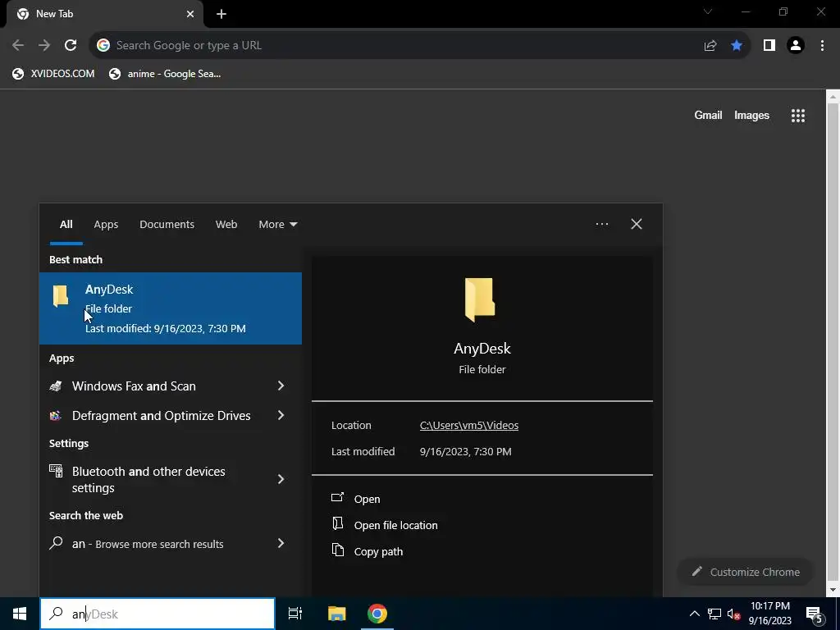
Task: Open Windows Fax and Scan result
Action: 134,386
